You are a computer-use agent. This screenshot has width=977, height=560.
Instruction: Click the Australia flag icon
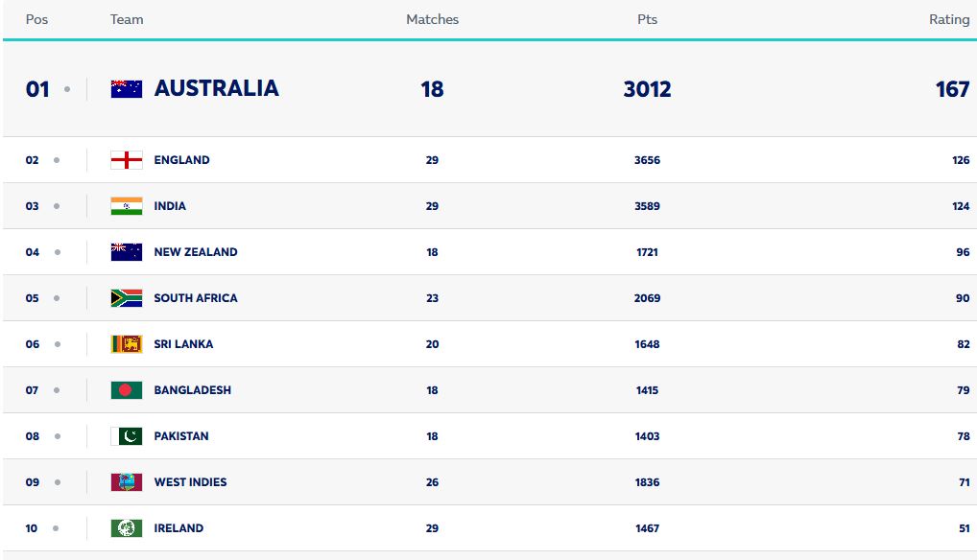tap(127, 89)
